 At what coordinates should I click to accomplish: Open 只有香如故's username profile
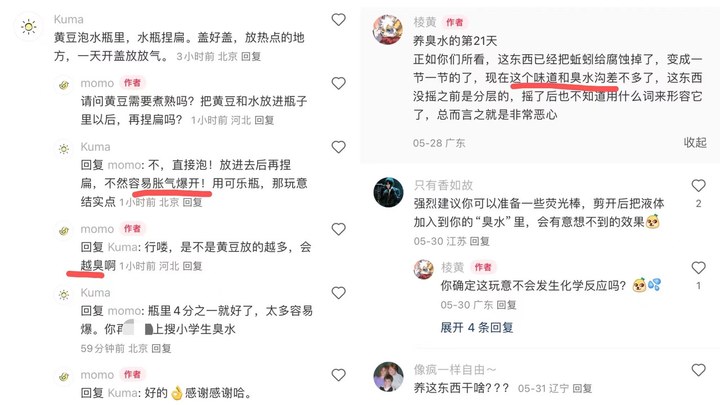443,185
